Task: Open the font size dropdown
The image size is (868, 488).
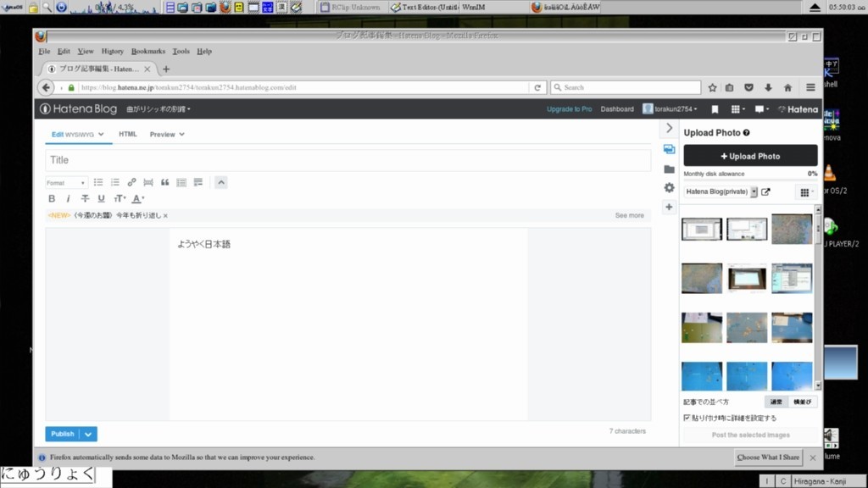Action: [x=120, y=198]
